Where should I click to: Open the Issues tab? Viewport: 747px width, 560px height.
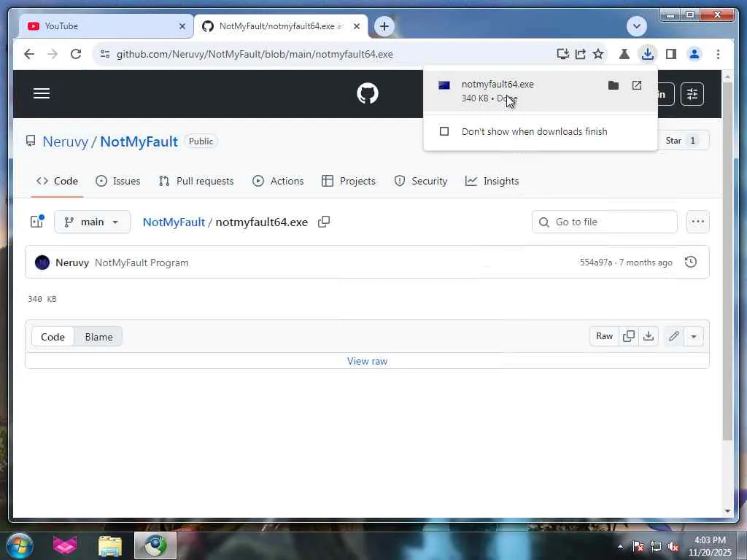click(x=117, y=181)
